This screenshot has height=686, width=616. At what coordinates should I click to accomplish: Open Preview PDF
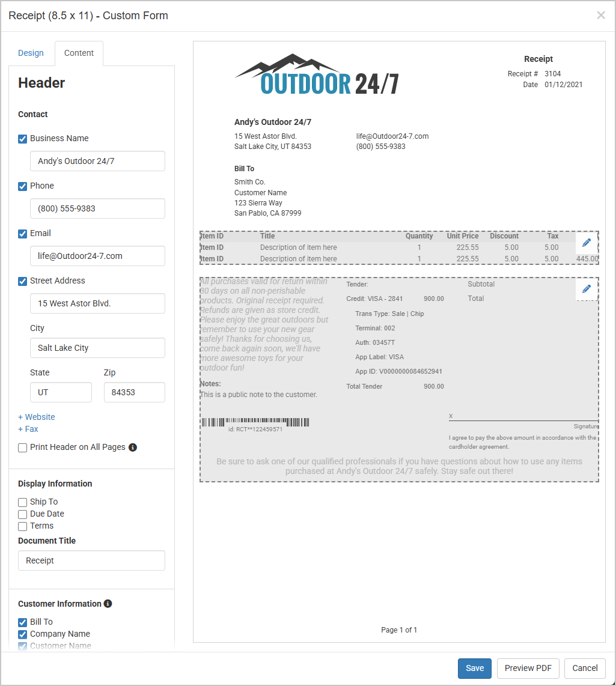tap(528, 668)
